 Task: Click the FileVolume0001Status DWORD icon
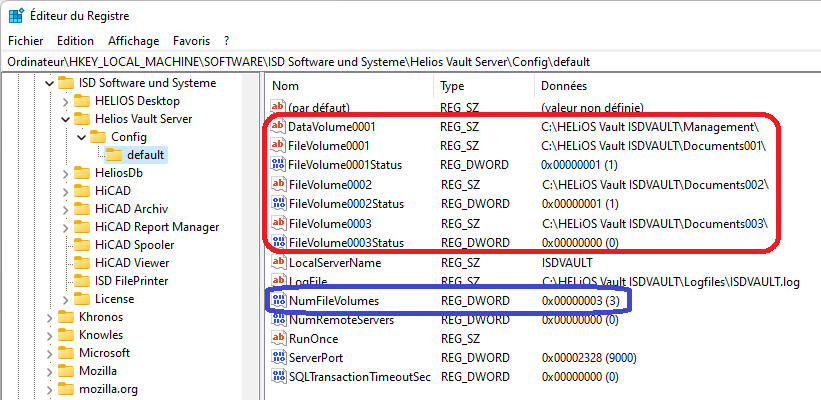tap(278, 165)
